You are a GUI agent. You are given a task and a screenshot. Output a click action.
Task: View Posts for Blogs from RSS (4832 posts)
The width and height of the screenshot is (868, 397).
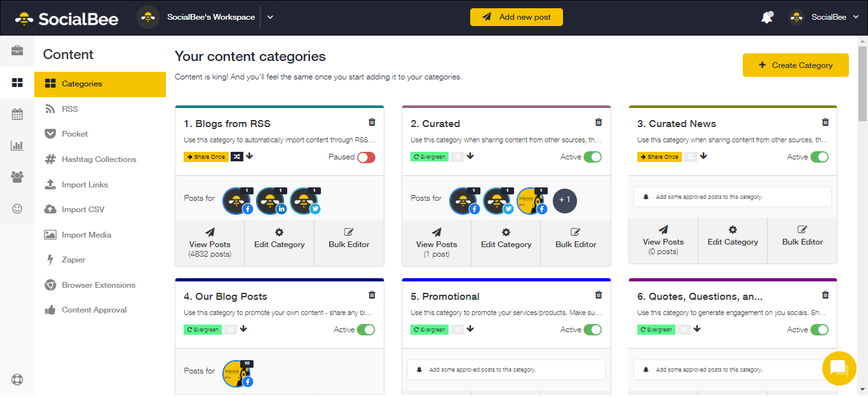pos(210,243)
